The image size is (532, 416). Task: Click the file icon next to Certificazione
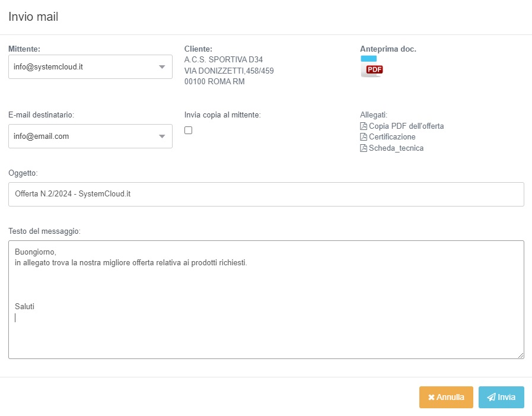tap(364, 137)
